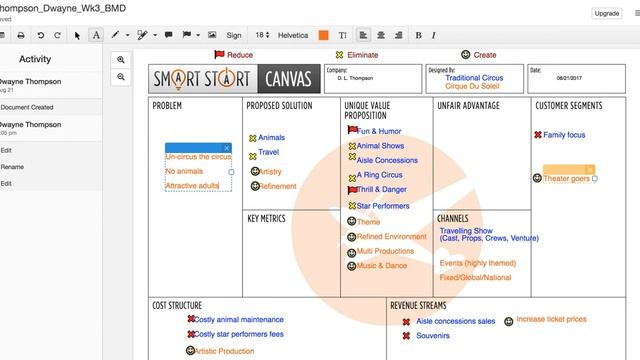640x360 pixels.
Task: Redo the last action
Action: pyautogui.click(x=58, y=36)
